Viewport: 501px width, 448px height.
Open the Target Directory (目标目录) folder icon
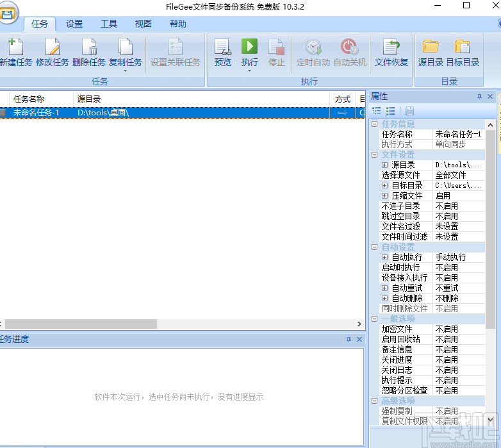463,47
